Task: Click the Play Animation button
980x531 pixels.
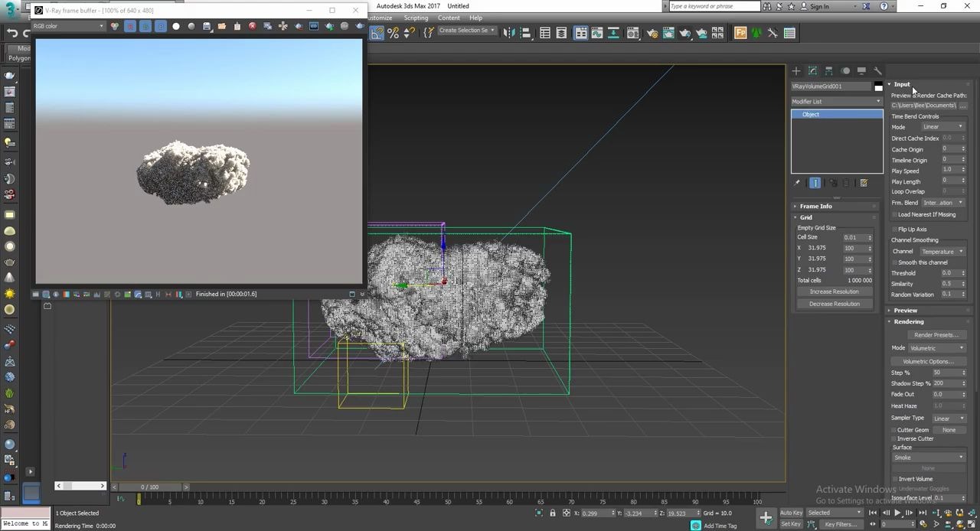Action: coord(897,513)
